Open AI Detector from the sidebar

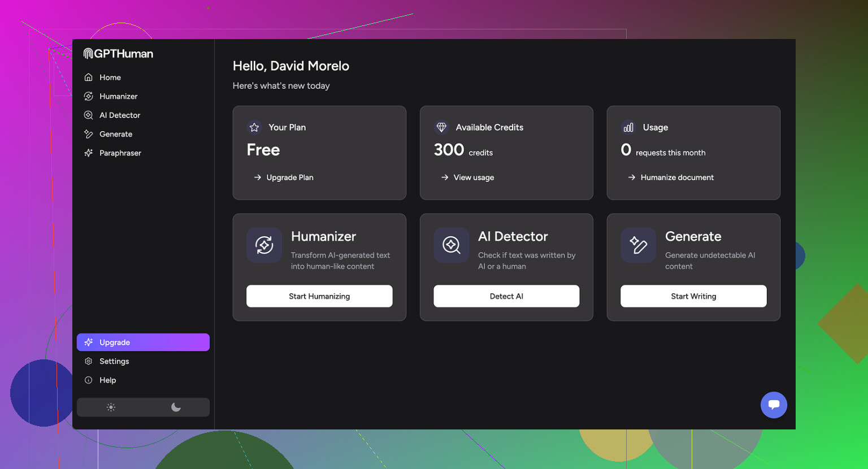[x=119, y=115]
